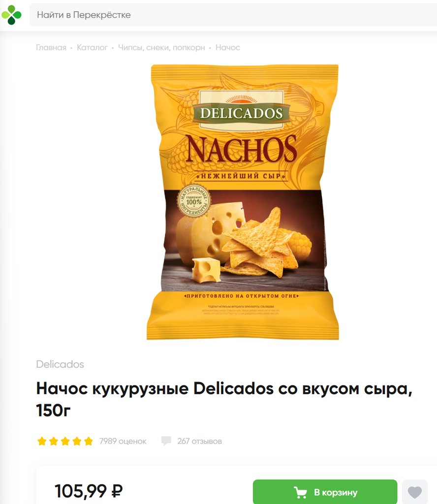Click the shopping cart icon in the button
This screenshot has height=504, width=437.
(x=300, y=492)
